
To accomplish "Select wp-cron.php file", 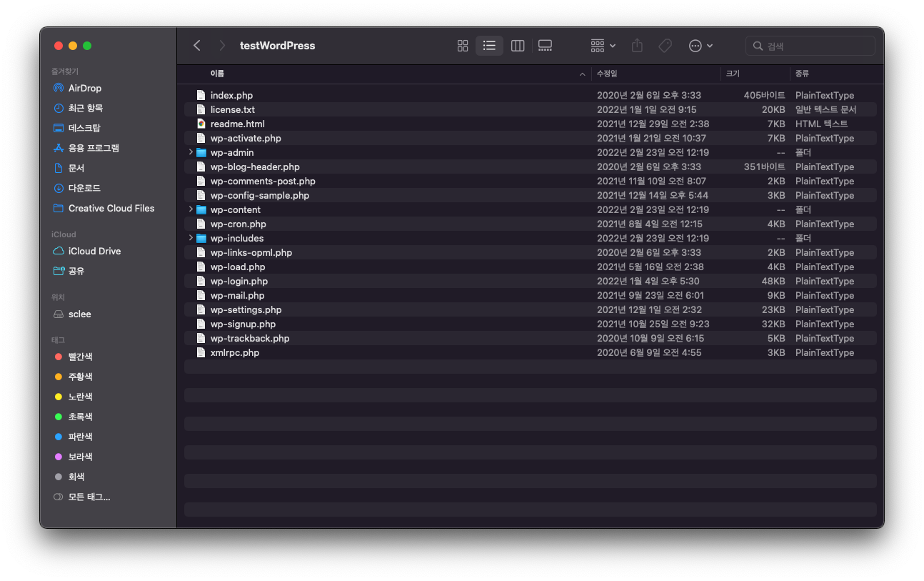I will tap(530, 224).
